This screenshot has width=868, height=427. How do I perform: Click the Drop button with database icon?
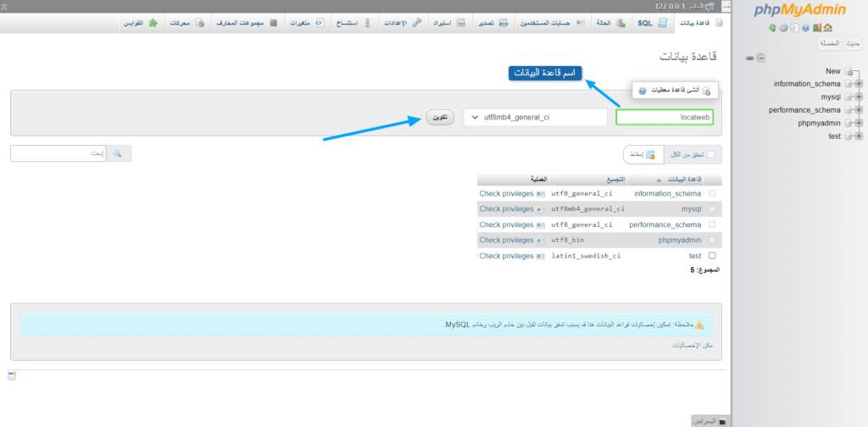pos(643,155)
